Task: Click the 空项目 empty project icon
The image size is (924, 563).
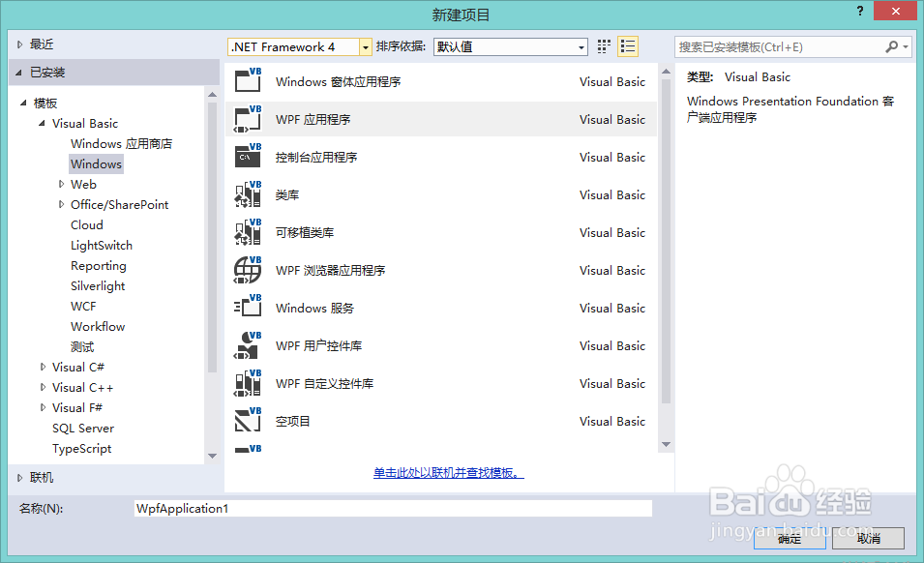Action: [248, 421]
